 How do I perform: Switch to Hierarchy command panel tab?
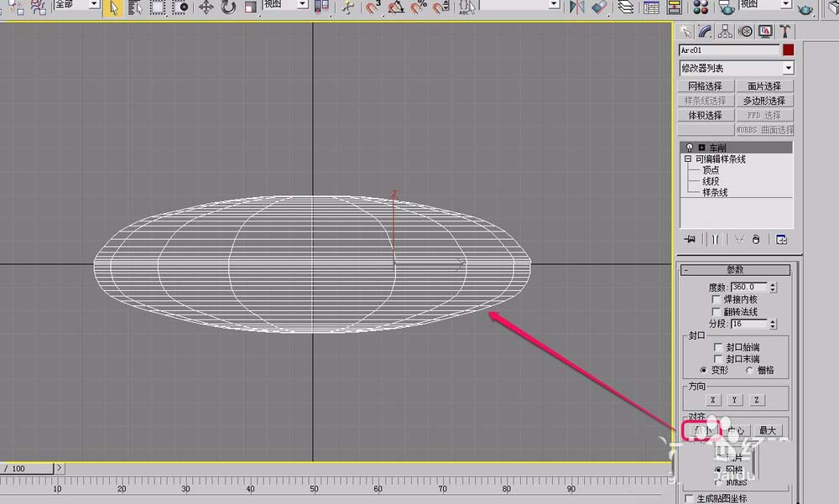click(x=725, y=32)
